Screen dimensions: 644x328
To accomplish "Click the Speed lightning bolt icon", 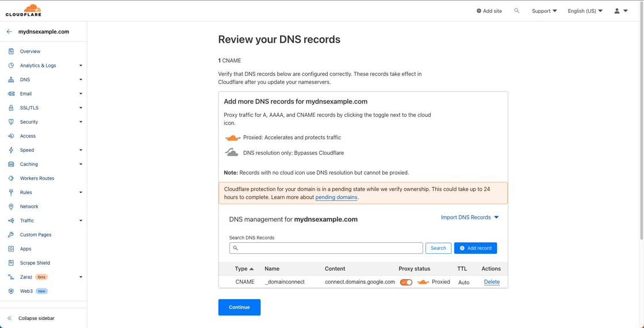I will 11,150.
